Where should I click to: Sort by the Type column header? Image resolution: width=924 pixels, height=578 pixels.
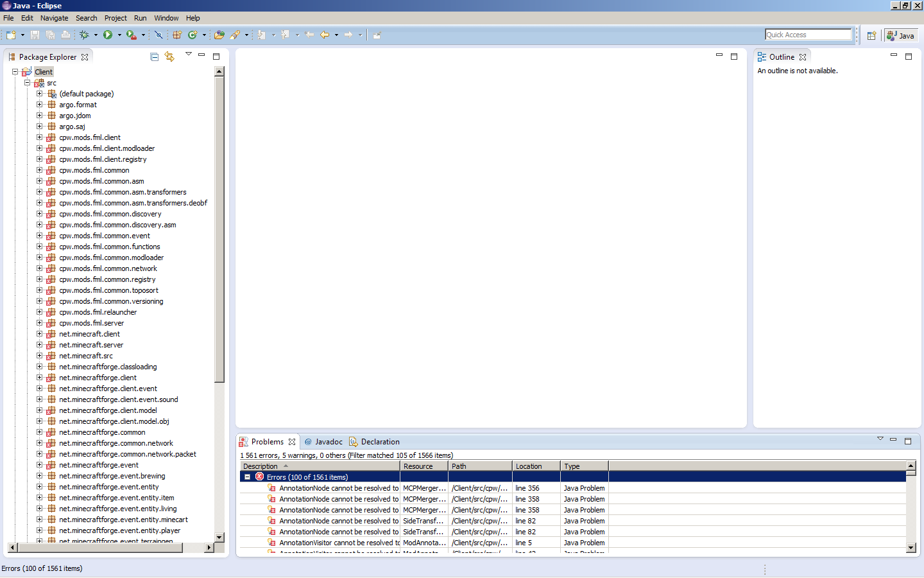pos(585,466)
